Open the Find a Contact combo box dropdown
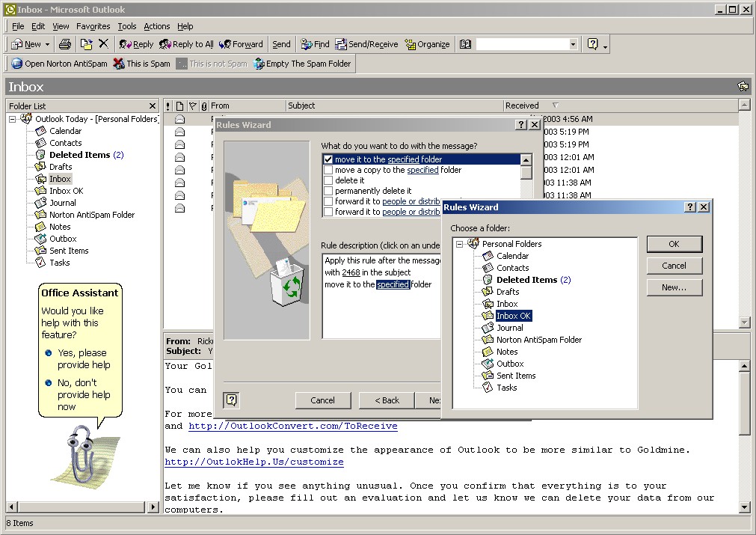The image size is (756, 535). [574, 44]
